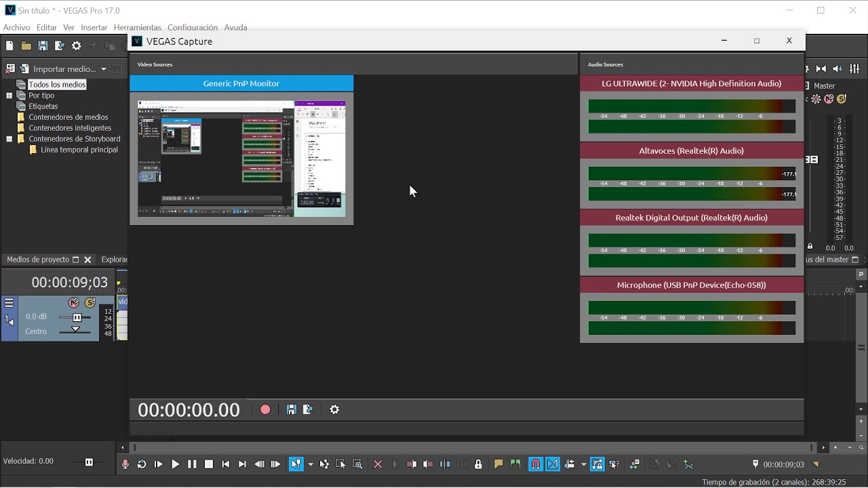868x488 pixels.
Task: Adjust the track pan slider at Centro
Action: click(75, 330)
